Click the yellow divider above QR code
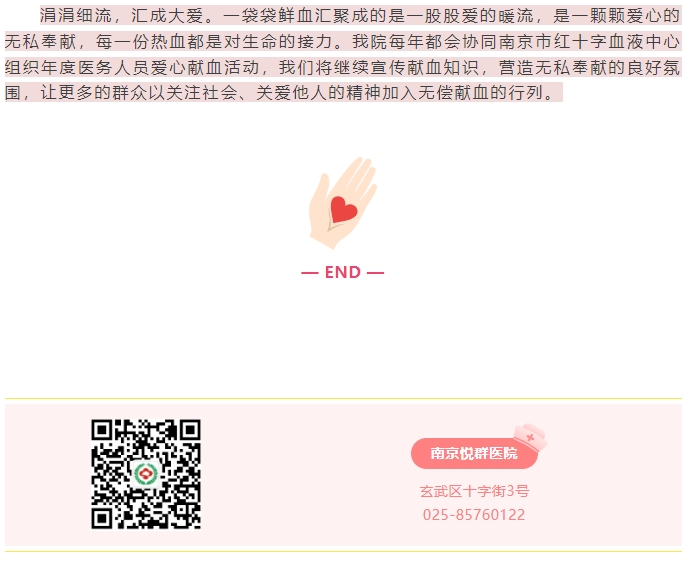 click(x=344, y=399)
